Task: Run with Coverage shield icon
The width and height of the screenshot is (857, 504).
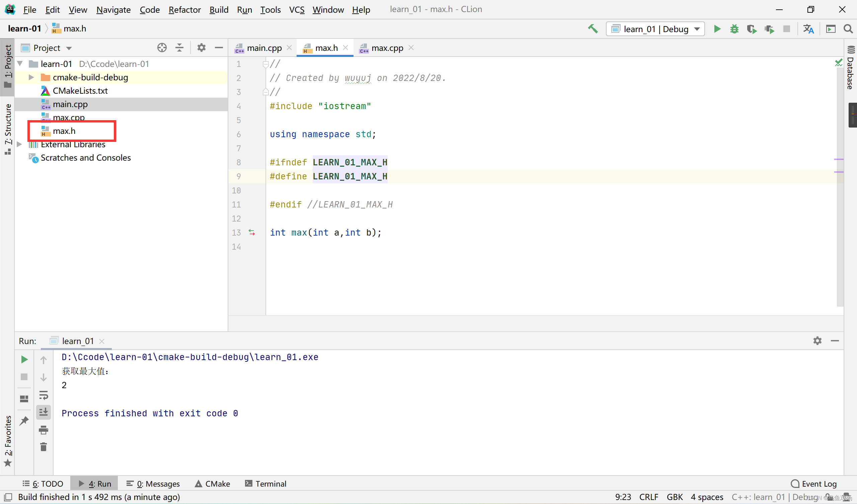Action: [752, 29]
